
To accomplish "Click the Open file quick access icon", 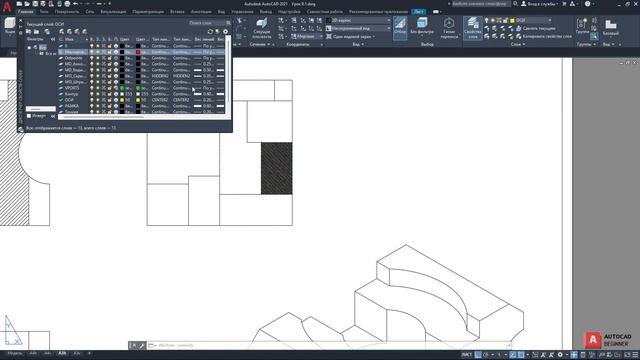I will [27, 4].
